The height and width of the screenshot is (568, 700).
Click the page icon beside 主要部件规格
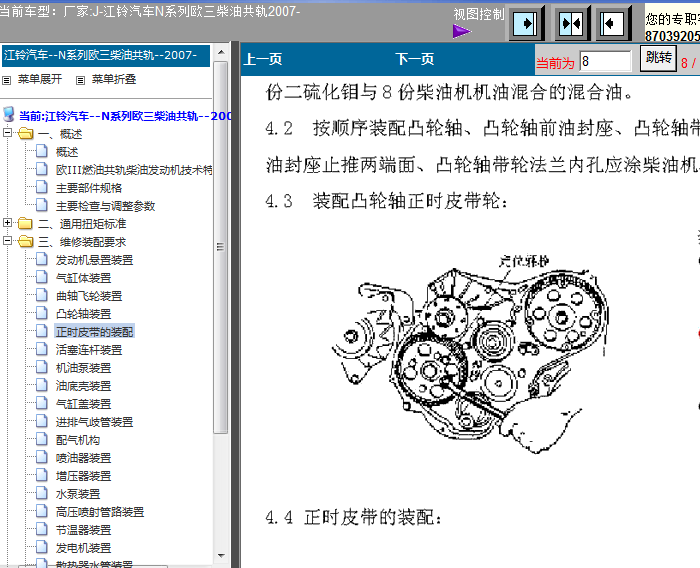42,187
